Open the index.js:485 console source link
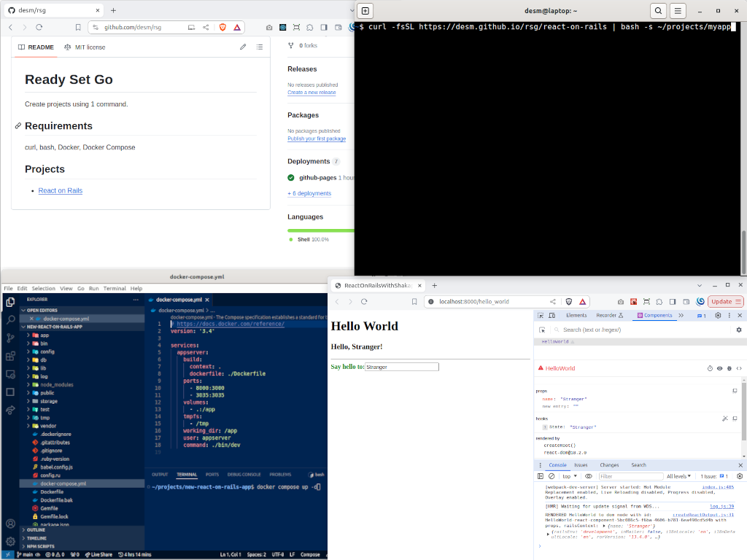 click(718, 487)
